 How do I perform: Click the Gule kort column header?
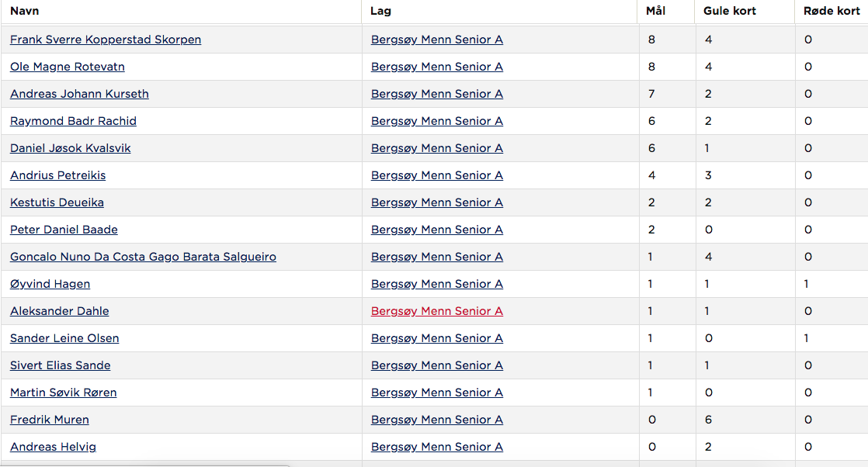[729, 11]
